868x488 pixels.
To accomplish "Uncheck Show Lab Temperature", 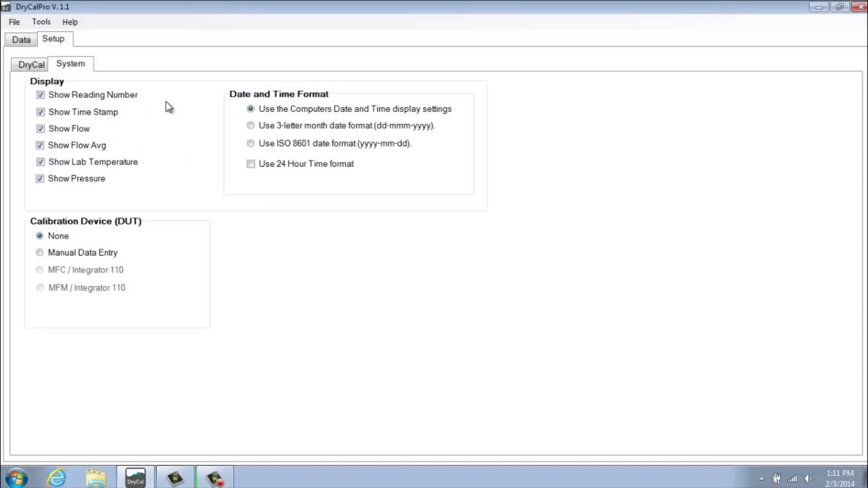I will [41, 162].
